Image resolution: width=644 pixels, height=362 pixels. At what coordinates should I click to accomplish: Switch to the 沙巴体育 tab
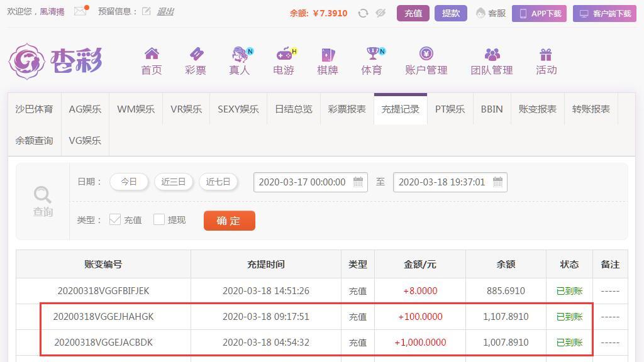(35, 109)
